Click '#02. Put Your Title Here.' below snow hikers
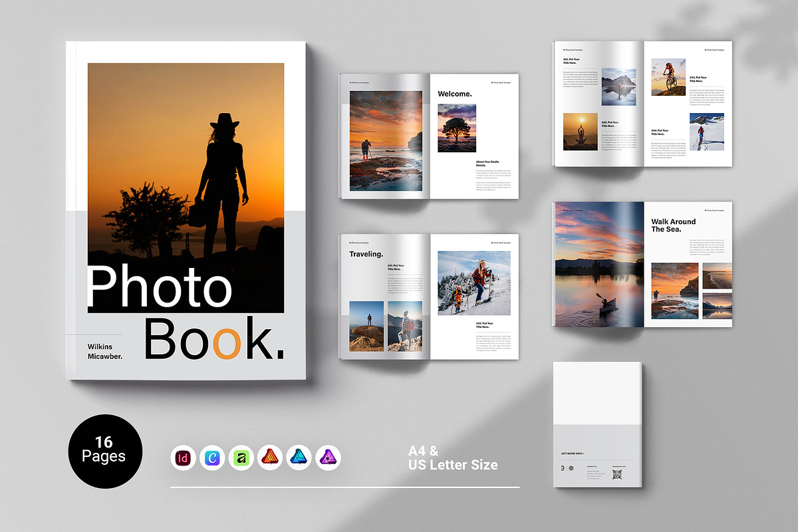798x532 pixels. (x=483, y=325)
